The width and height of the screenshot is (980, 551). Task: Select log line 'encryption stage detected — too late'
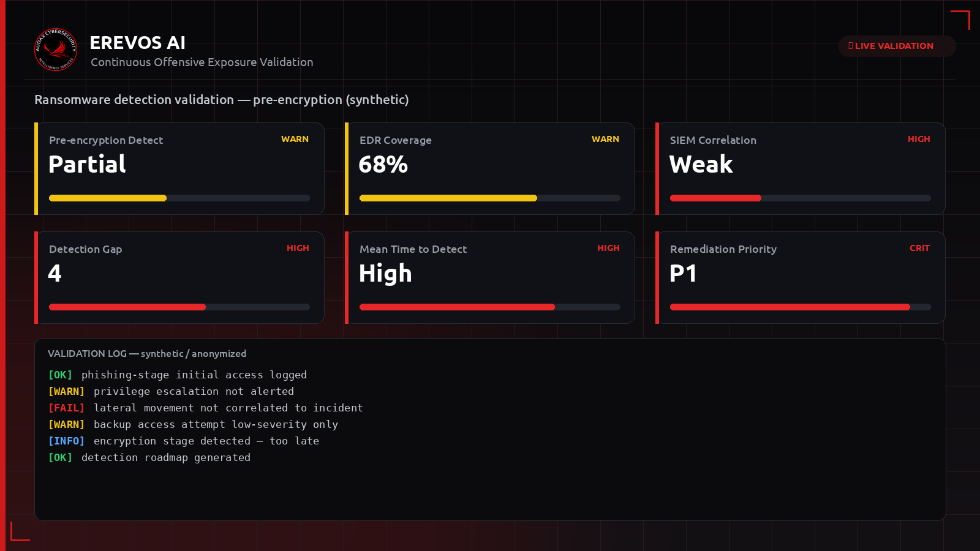pos(206,441)
